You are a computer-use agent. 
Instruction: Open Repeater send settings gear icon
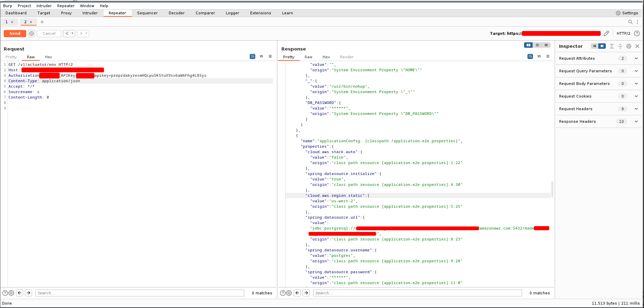pyautogui.click(x=31, y=33)
